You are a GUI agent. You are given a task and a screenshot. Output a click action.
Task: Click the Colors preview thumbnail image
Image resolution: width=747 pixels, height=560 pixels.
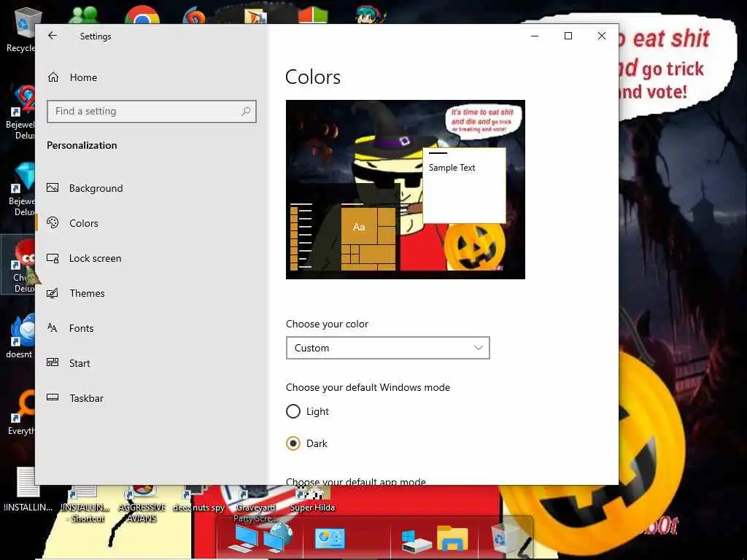[x=406, y=190]
